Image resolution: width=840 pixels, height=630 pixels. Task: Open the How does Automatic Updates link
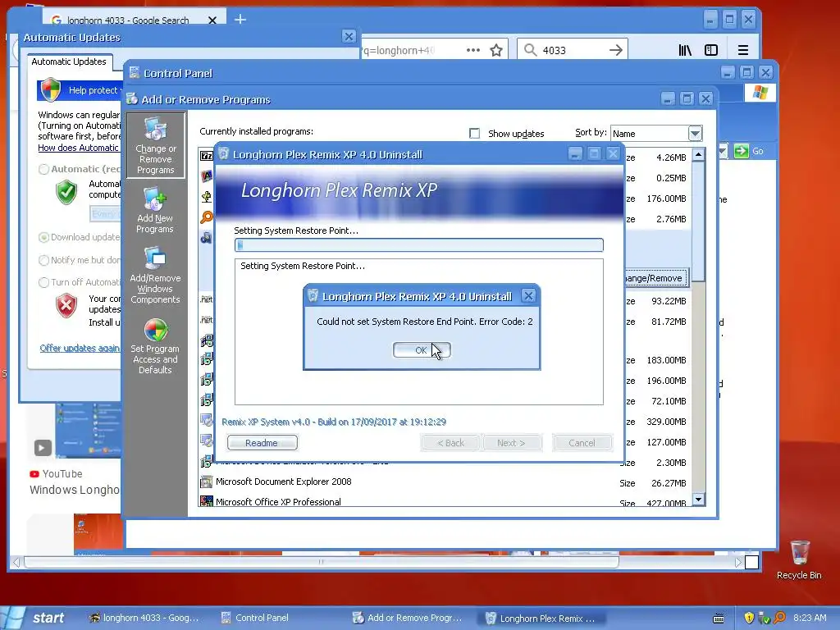coord(78,148)
